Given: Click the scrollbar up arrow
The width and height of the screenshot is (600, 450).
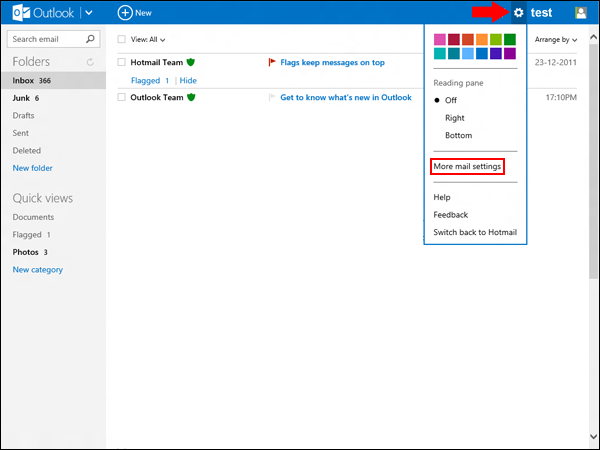Looking at the screenshot, I should [593, 37].
